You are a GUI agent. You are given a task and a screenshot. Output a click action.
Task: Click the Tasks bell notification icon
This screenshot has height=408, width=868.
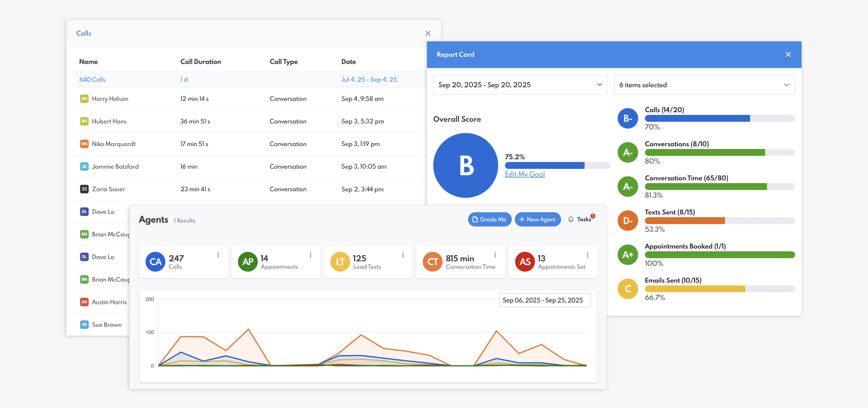[x=571, y=219]
